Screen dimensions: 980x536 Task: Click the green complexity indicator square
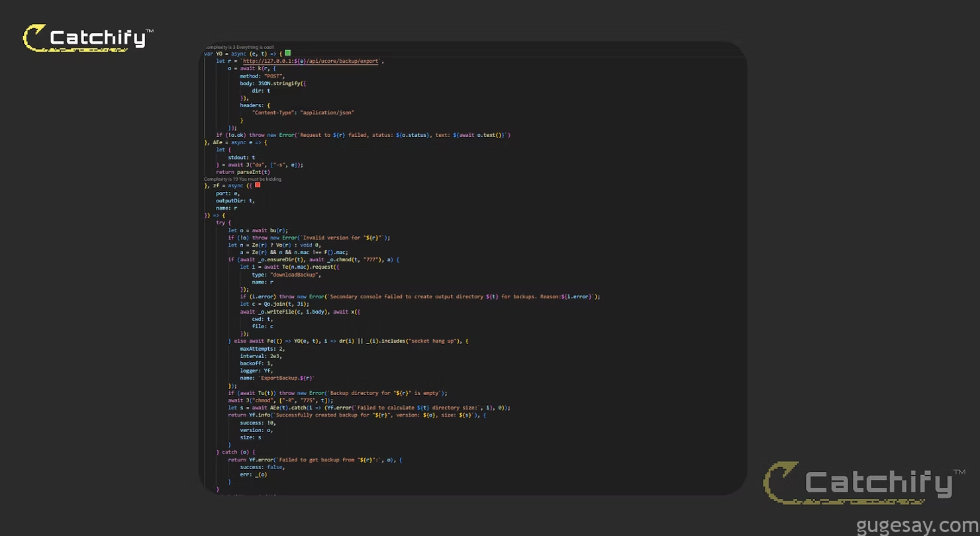287,53
